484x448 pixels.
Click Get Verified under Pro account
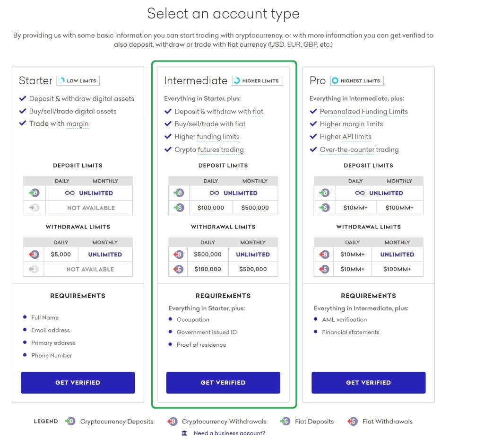[x=368, y=382]
